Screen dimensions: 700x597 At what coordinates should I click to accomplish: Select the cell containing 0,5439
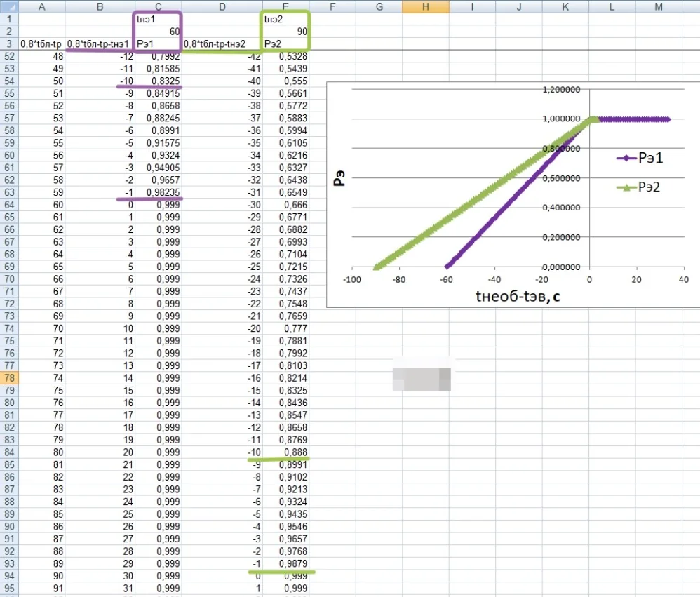click(285, 69)
